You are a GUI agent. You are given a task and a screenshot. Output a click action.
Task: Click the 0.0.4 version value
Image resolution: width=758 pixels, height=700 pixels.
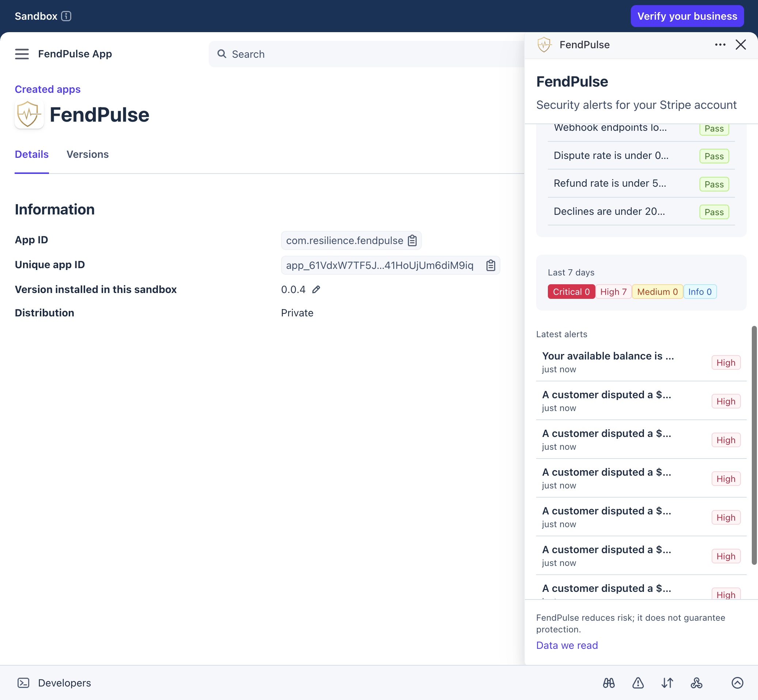[293, 289]
